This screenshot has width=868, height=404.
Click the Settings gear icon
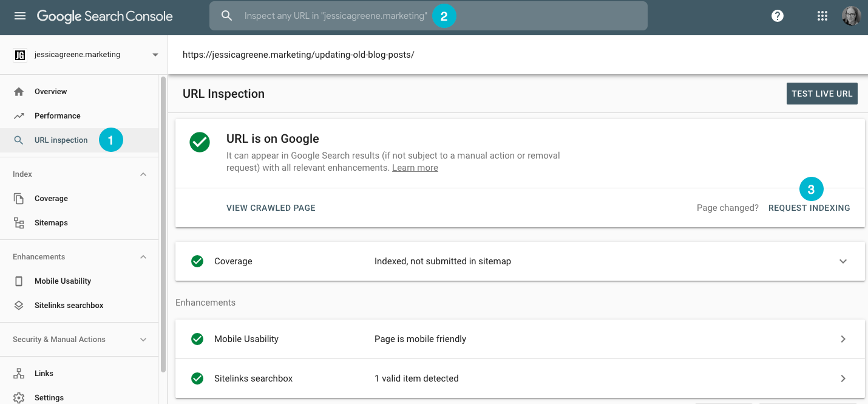pyautogui.click(x=19, y=398)
